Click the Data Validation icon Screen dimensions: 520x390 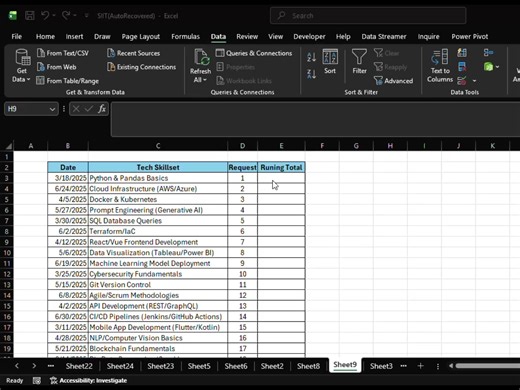click(462, 80)
